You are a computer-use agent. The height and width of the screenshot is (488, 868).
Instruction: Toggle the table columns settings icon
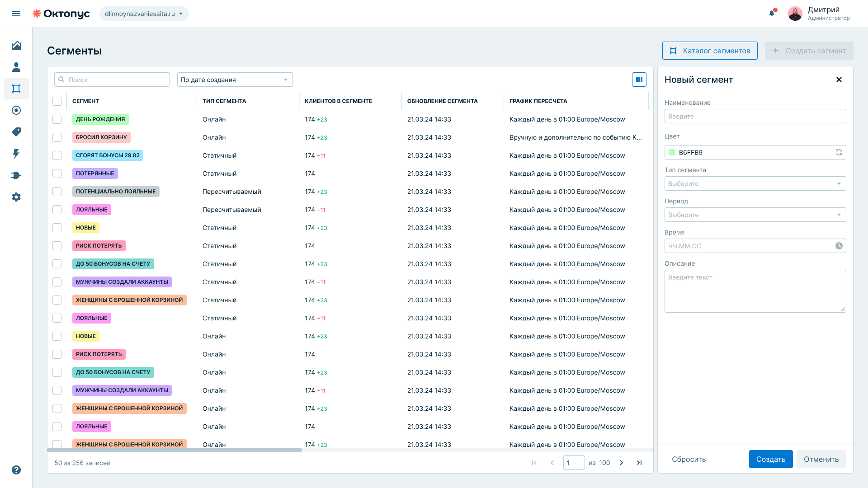tap(639, 80)
